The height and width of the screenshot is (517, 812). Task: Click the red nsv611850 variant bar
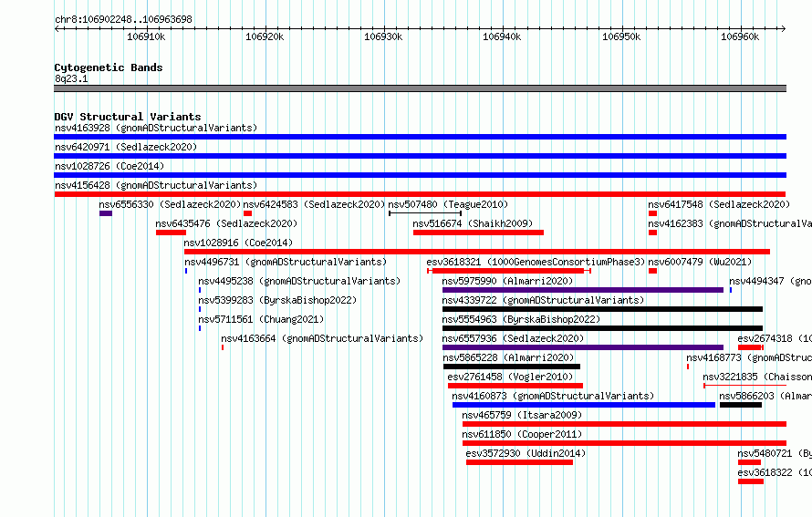coord(625,443)
